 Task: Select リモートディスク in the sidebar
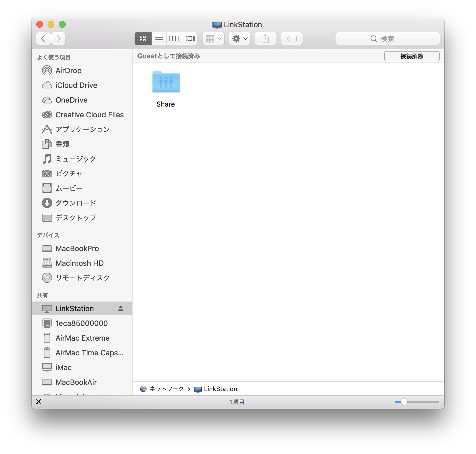point(82,278)
